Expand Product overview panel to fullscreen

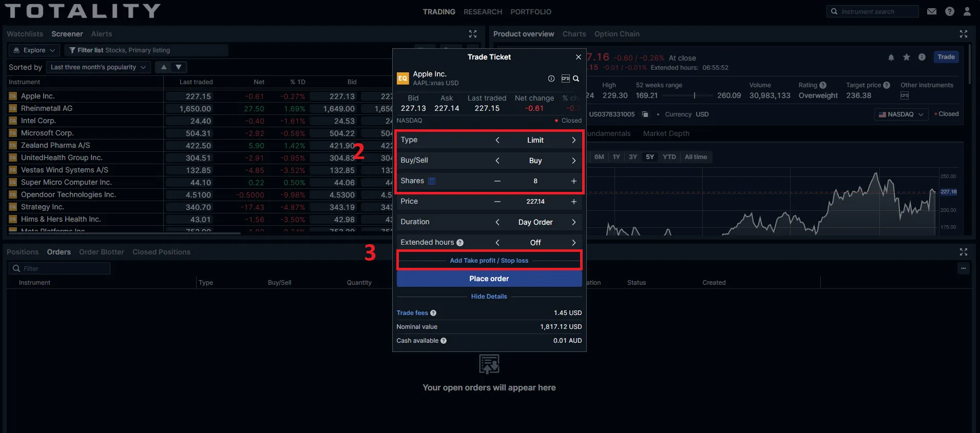coord(964,34)
